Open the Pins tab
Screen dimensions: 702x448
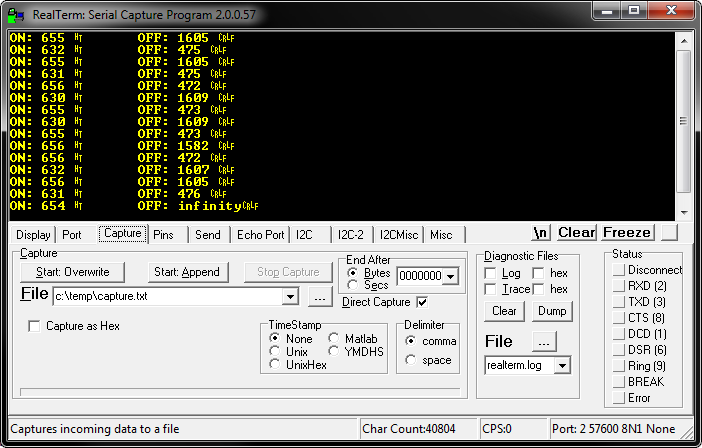tap(163, 235)
